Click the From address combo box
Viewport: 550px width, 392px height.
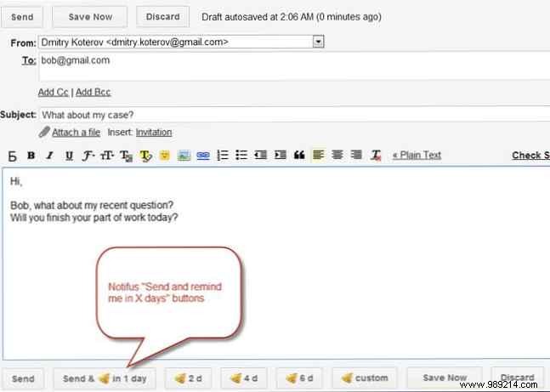click(181, 43)
